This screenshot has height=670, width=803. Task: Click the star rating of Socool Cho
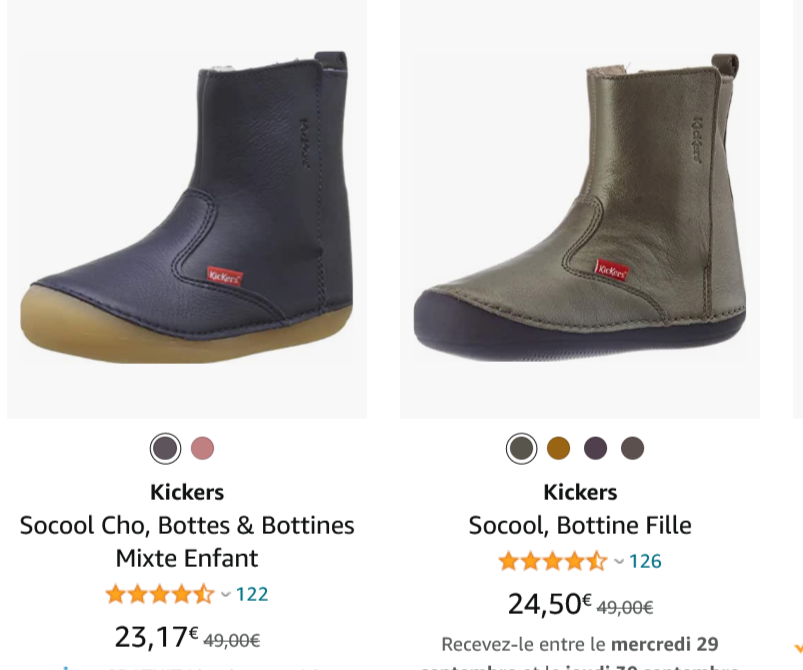point(160,593)
